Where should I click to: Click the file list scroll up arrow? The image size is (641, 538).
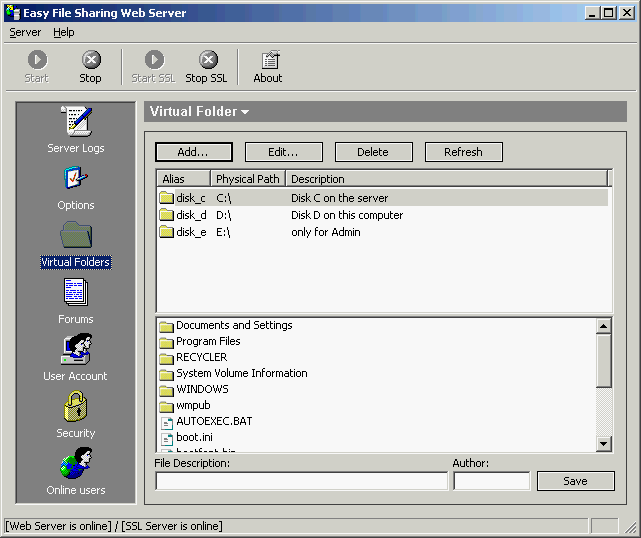click(x=603, y=326)
